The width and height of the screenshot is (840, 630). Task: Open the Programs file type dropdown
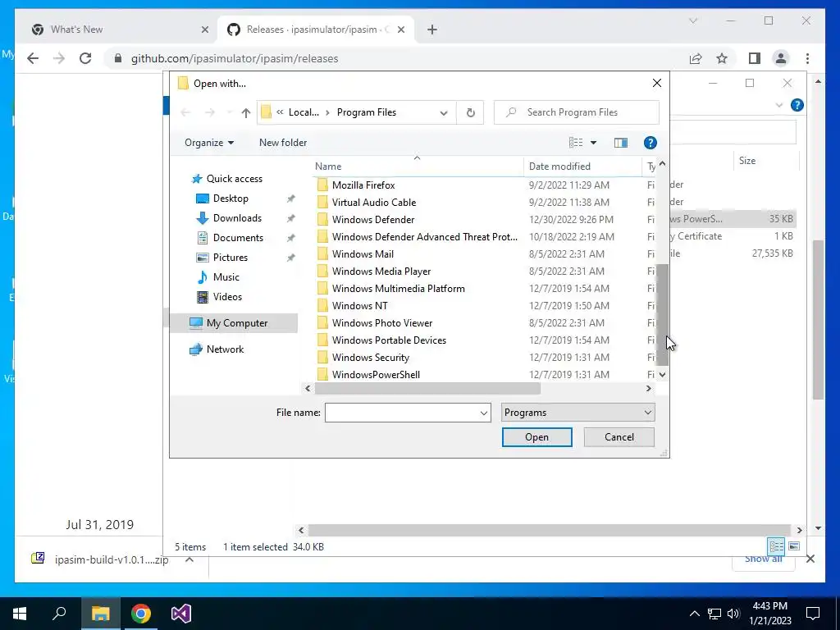(577, 413)
